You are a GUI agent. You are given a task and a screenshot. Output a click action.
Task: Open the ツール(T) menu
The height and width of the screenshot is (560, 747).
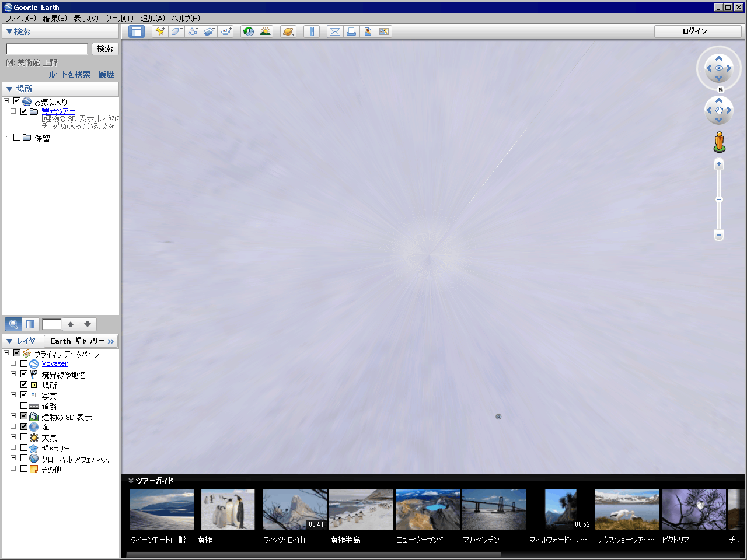119,18
